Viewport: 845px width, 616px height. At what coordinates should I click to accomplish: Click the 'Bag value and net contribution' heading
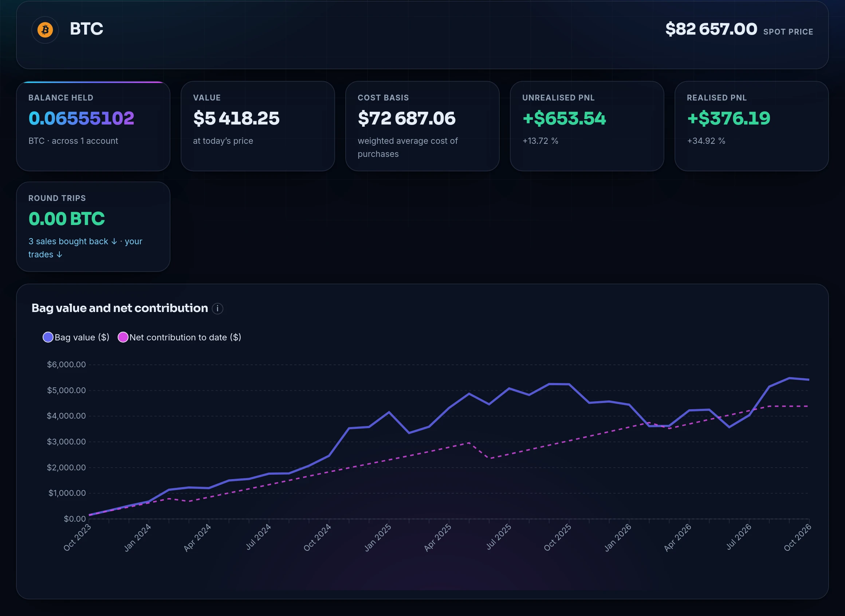pos(120,308)
